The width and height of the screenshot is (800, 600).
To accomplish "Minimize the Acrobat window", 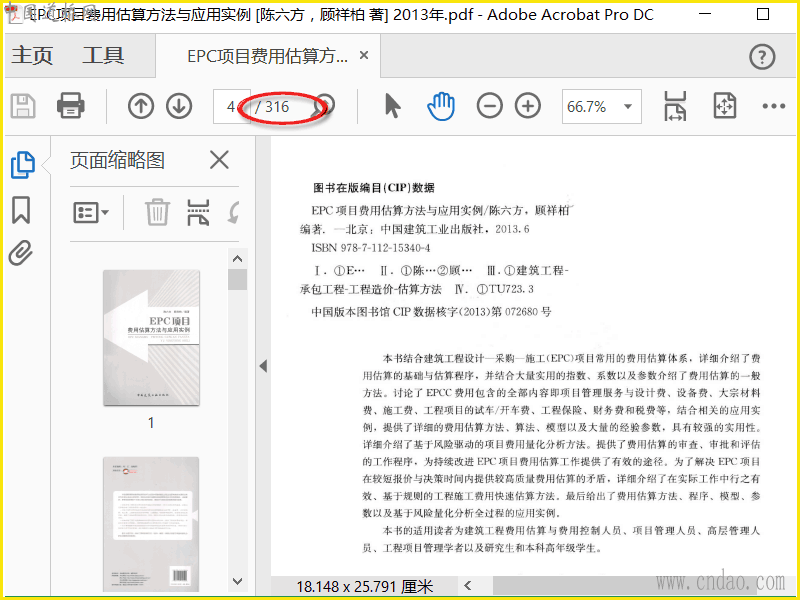I will coord(705,14).
